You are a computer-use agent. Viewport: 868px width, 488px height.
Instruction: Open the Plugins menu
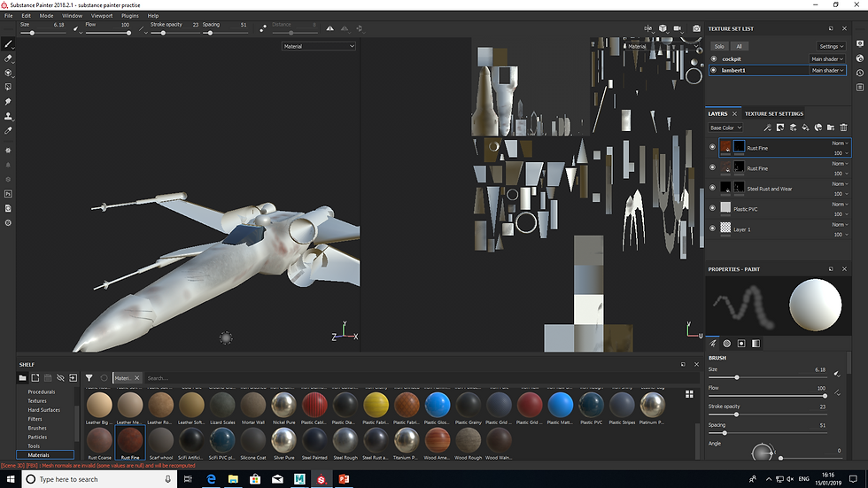coord(130,15)
